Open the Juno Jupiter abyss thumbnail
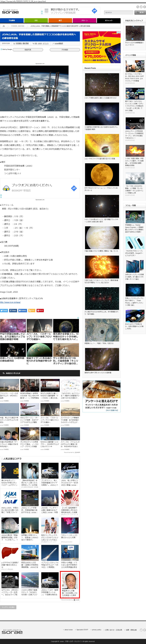Viewport: 146px width, 644px height. [x=102, y=330]
